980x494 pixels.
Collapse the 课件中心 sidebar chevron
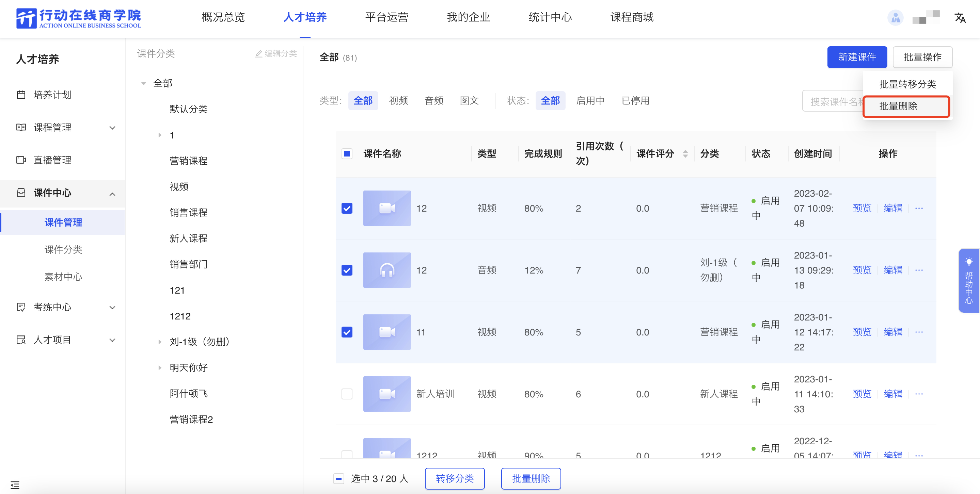(x=112, y=194)
